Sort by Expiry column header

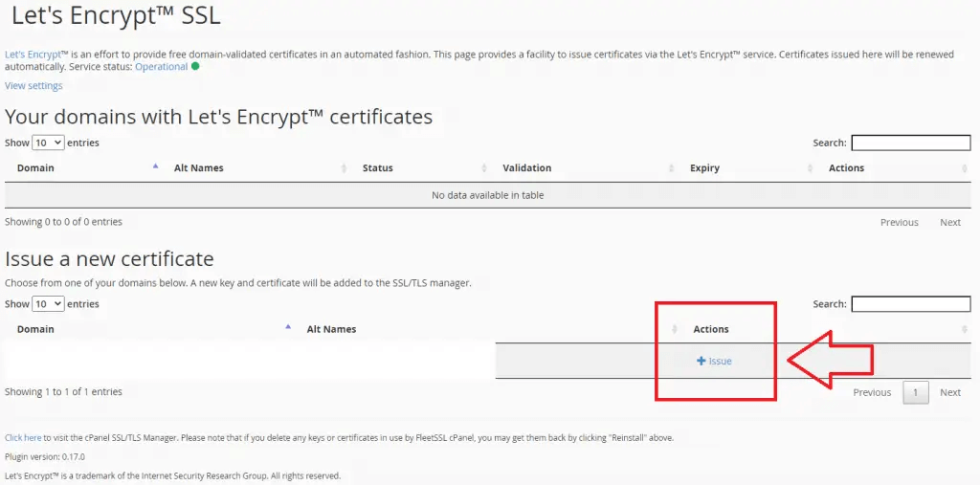(x=704, y=168)
